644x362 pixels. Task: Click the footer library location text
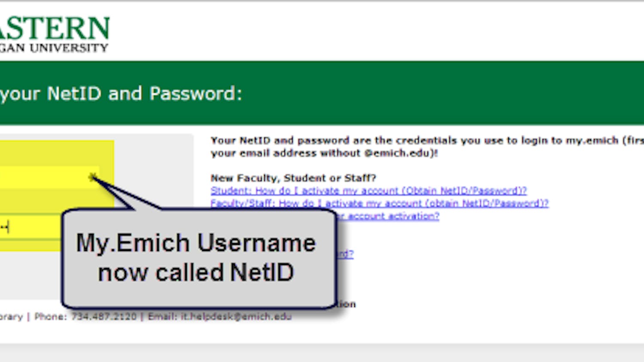click(13, 317)
